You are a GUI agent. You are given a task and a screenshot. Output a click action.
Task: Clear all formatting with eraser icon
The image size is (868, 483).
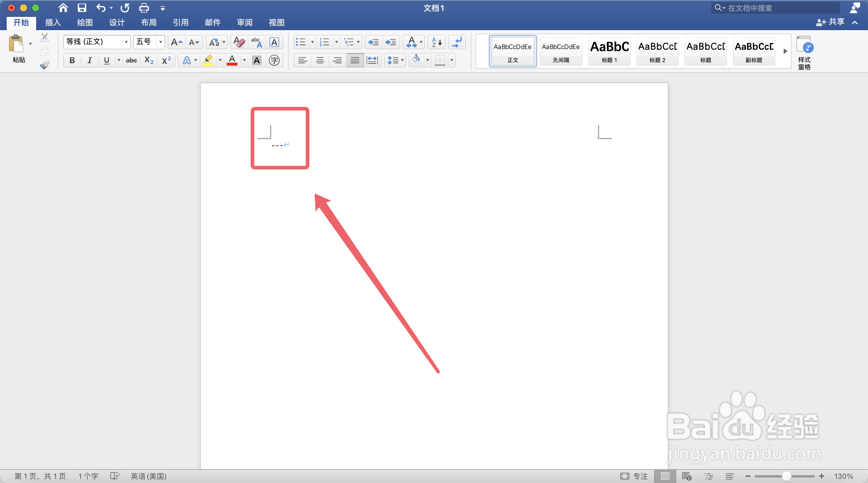pyautogui.click(x=239, y=42)
